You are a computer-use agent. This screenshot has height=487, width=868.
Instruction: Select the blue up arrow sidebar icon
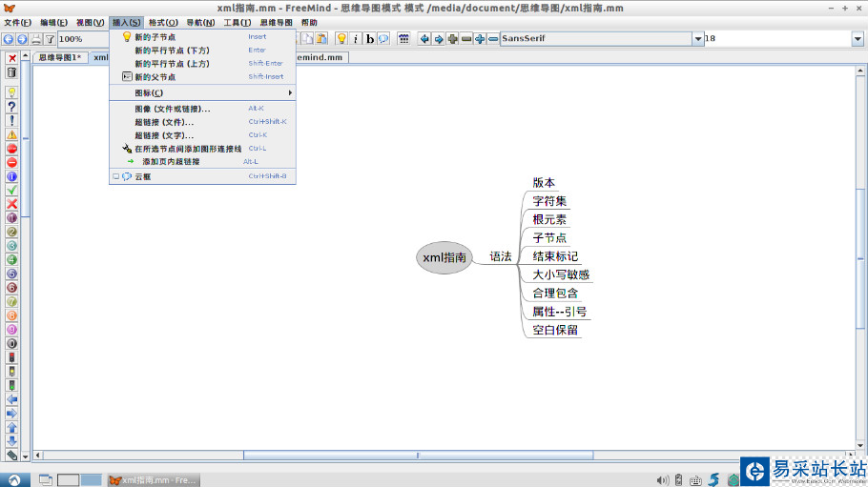pos(11,427)
